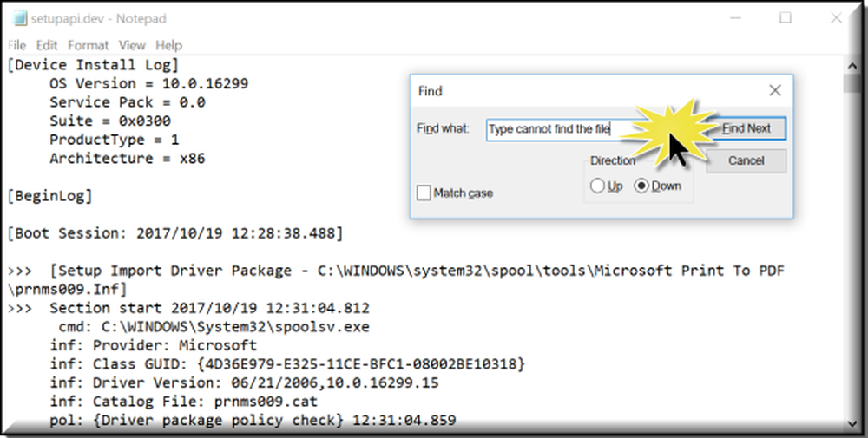Open the Help menu
This screenshot has width=868, height=438.
(169, 45)
